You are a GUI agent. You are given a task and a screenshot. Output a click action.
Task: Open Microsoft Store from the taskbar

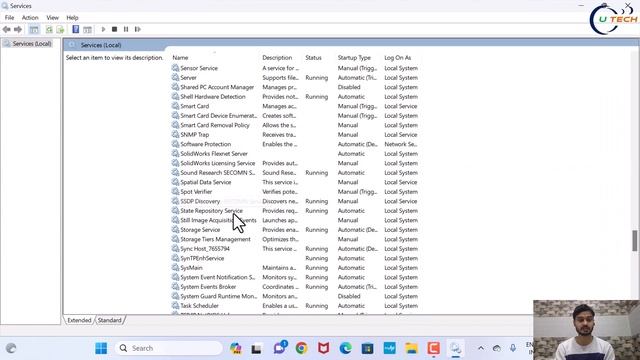point(367,348)
